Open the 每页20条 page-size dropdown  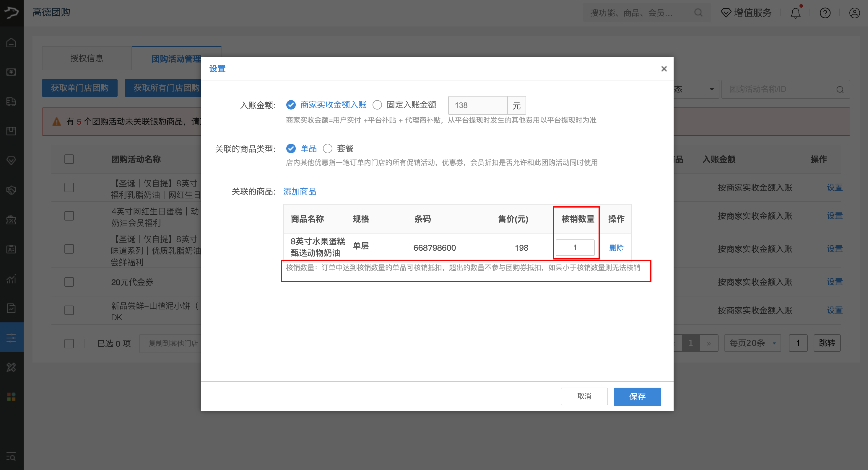[752, 343]
